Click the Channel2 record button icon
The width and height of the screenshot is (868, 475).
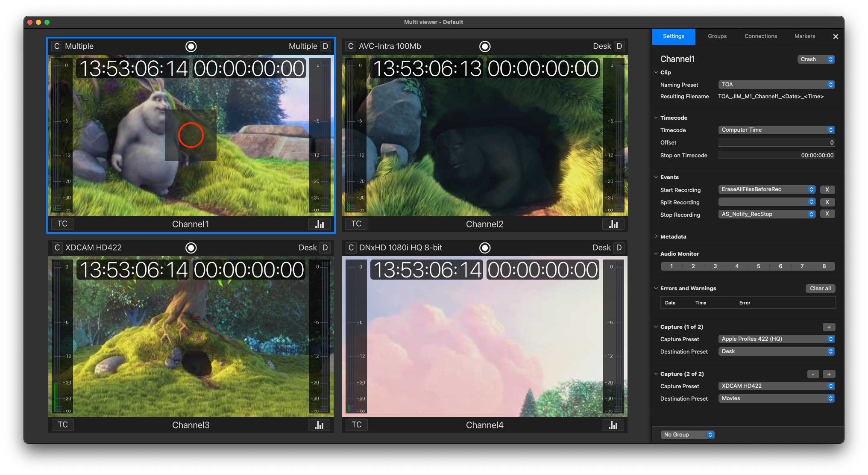(485, 46)
